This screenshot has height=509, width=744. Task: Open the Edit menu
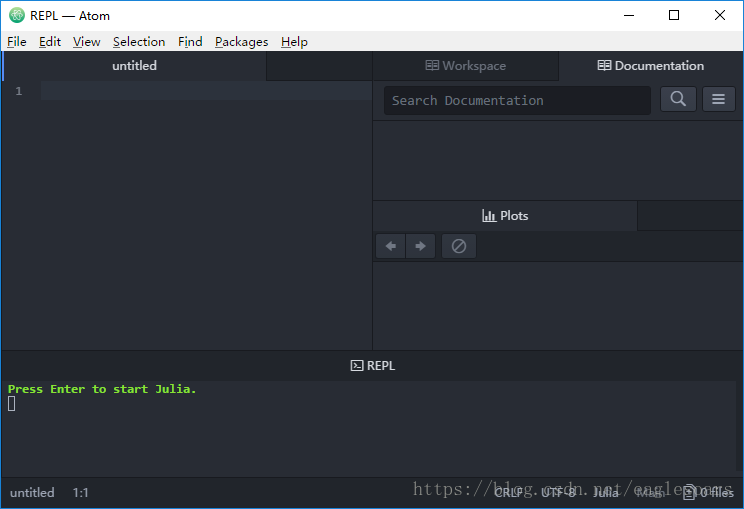50,42
